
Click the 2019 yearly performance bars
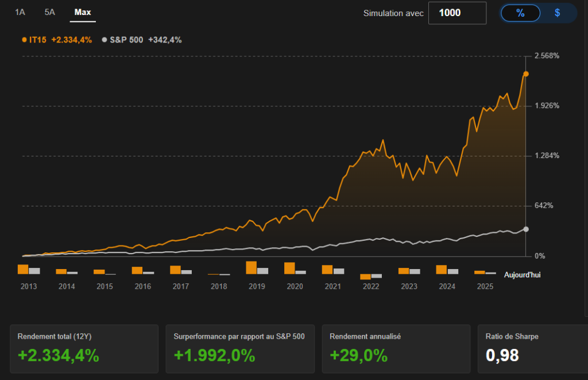(257, 268)
